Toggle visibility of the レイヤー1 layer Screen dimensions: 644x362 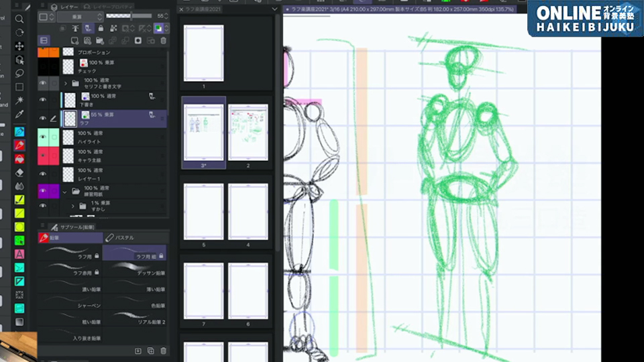coord(43,174)
